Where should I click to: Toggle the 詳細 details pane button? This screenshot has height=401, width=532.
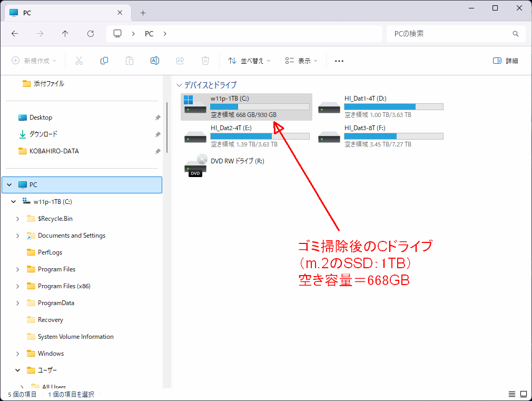tap(505, 61)
